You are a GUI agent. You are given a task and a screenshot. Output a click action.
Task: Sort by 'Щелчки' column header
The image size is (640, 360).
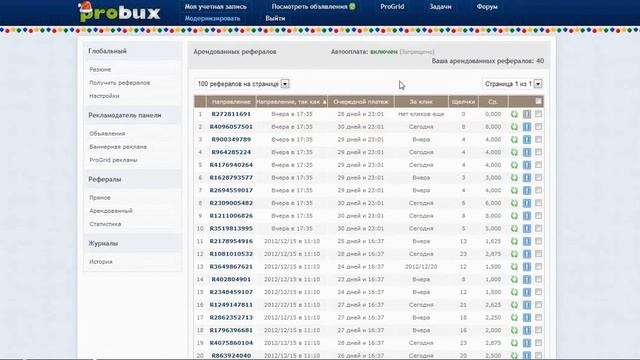point(463,102)
